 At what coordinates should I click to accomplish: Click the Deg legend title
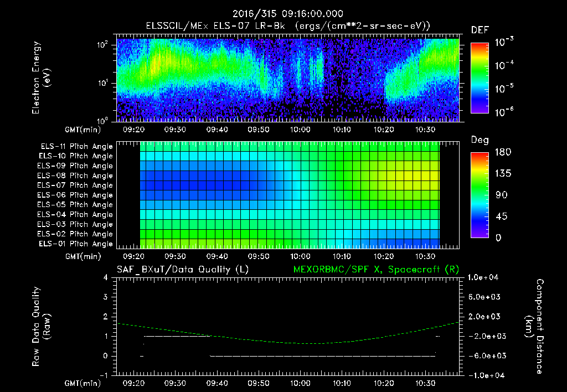click(x=480, y=140)
